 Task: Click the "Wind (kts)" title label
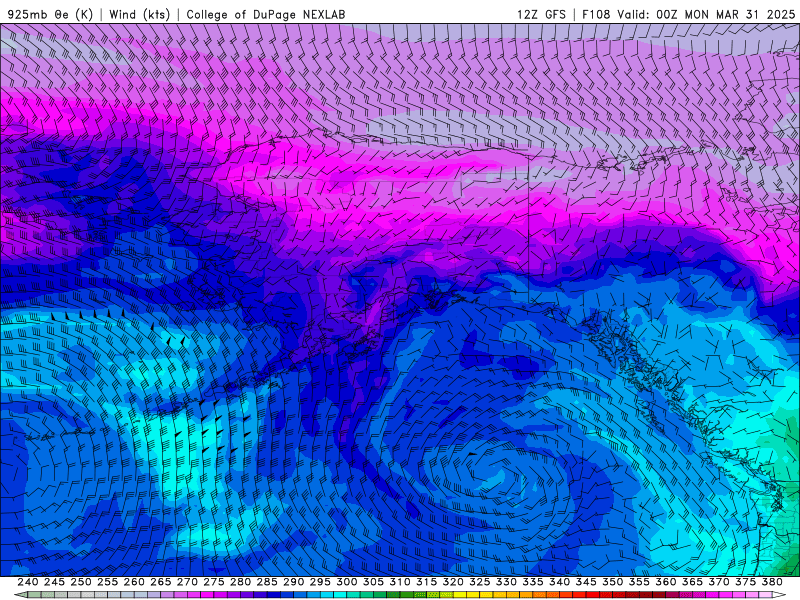click(x=140, y=14)
